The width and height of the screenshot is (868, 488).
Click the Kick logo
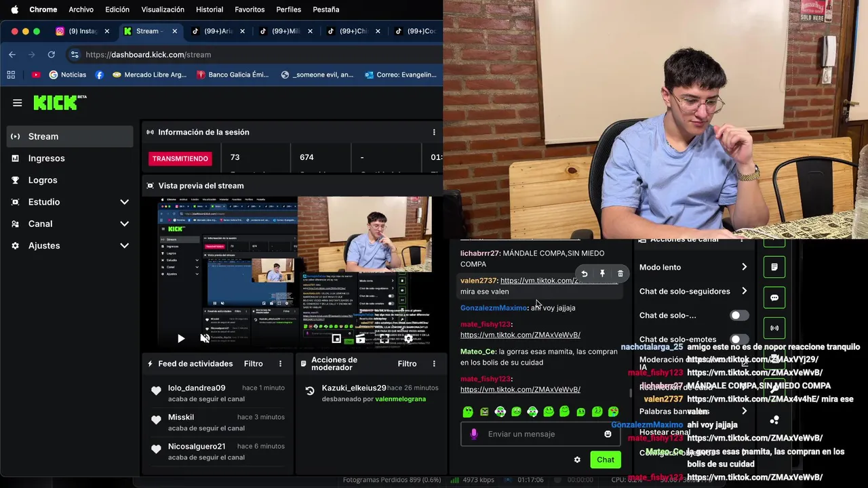[60, 102]
